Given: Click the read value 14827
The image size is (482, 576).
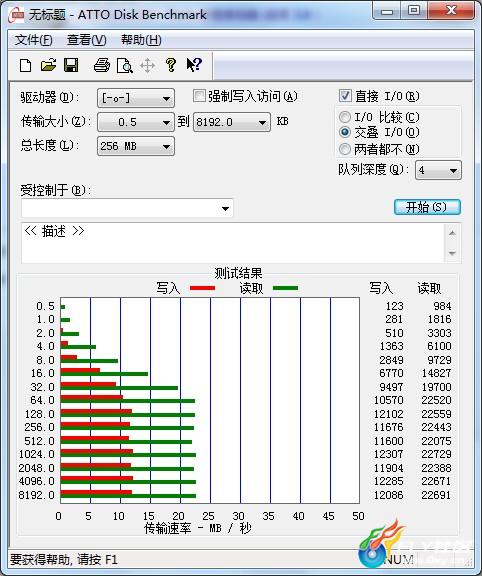Looking at the screenshot, I should [436, 373].
